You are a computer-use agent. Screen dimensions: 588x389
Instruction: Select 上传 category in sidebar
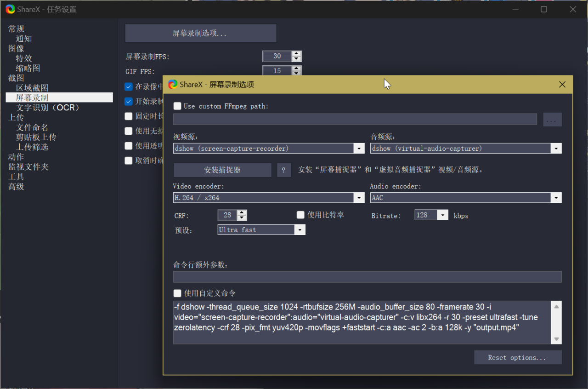(16, 118)
